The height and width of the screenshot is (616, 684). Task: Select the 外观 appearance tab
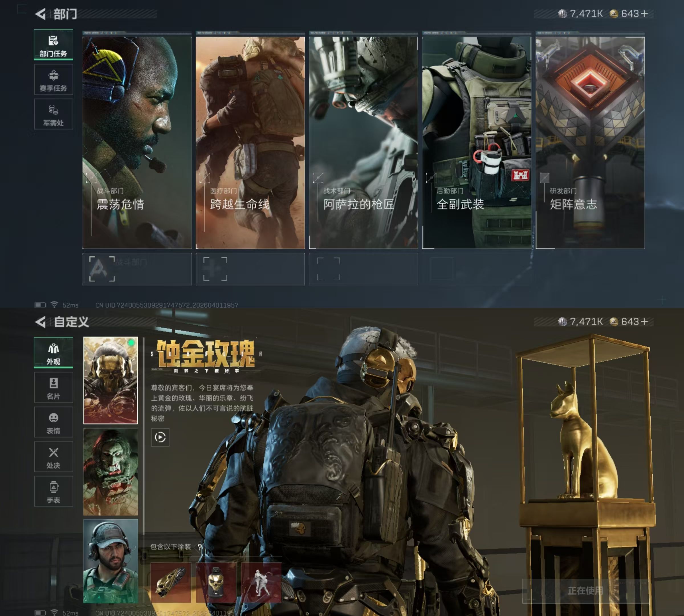54,353
